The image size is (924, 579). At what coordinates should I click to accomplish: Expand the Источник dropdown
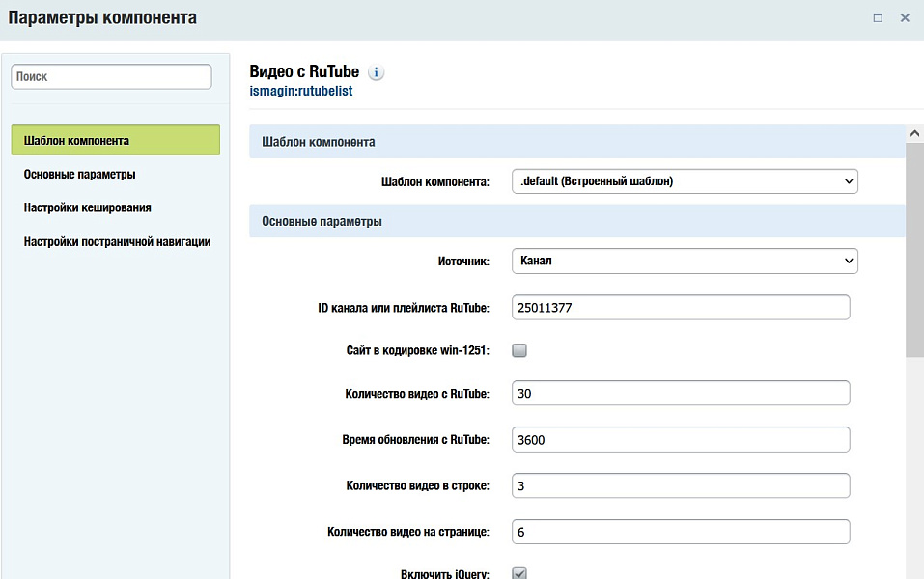(684, 261)
